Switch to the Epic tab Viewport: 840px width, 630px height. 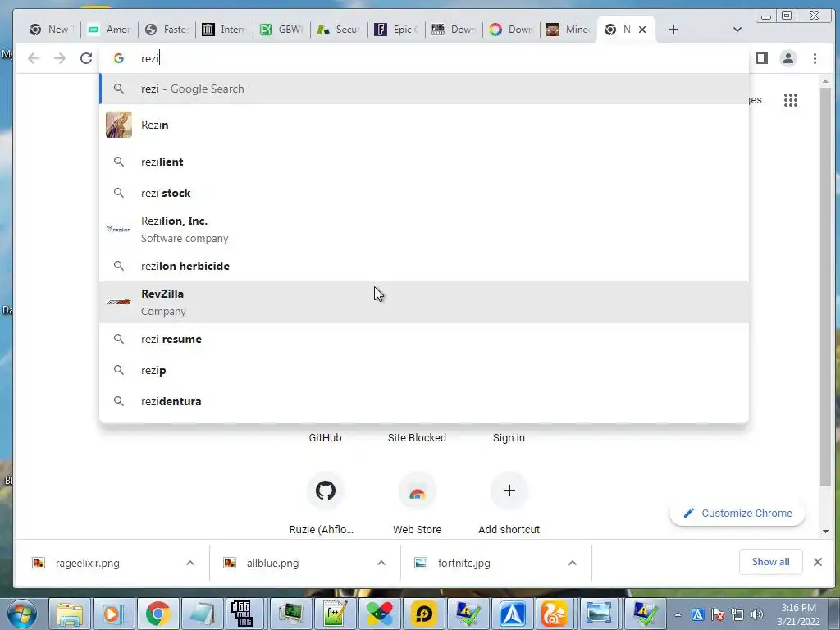point(396,30)
